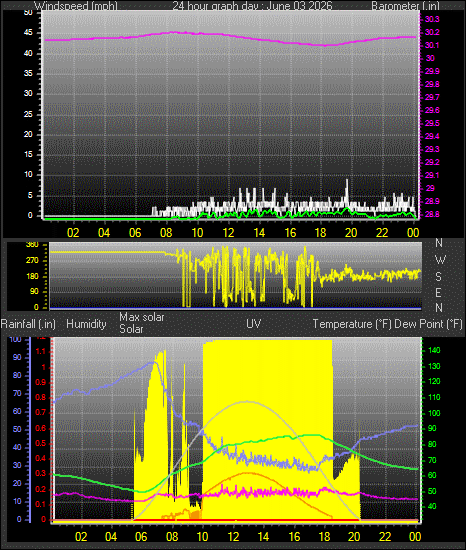The height and width of the screenshot is (550, 466).
Task: Click the 270 degree wind direction label
Action: coord(32,261)
